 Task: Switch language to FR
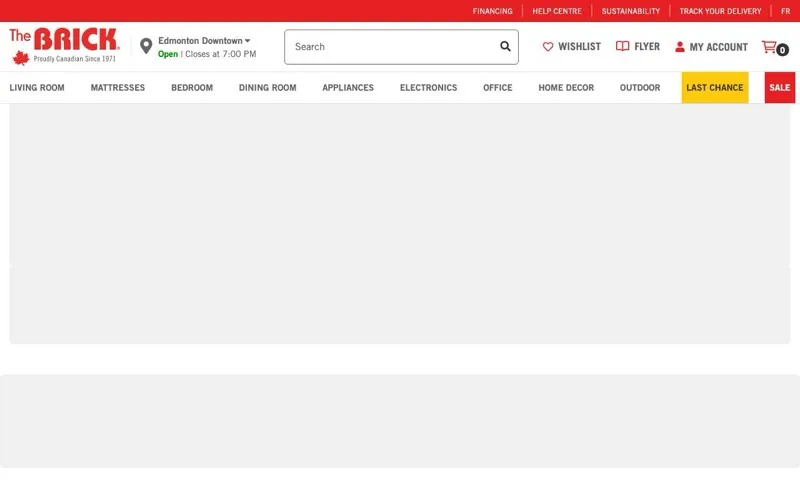785,11
